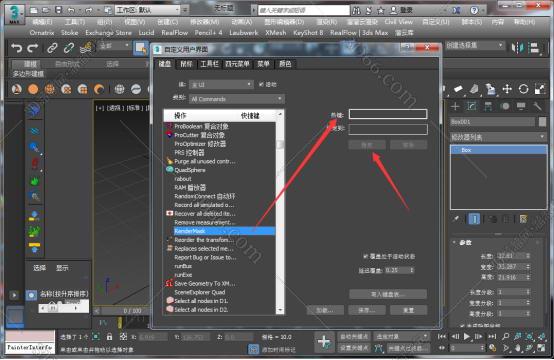Viewport: 554px width, 360px height.
Task: Open the All Commands category dropdown
Action: coord(237,99)
